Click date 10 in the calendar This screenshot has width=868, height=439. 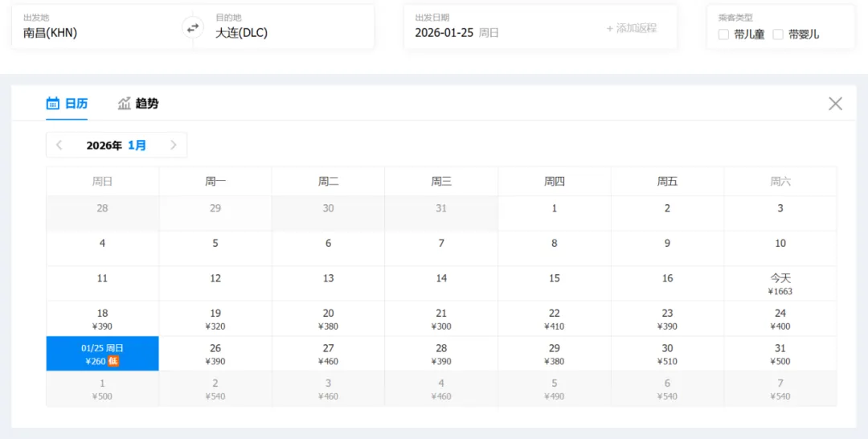[780, 248]
